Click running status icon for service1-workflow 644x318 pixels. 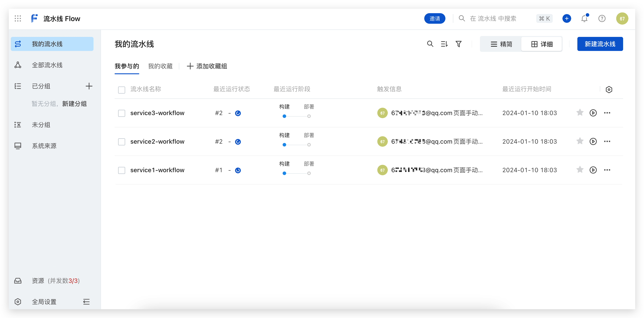pyautogui.click(x=238, y=170)
